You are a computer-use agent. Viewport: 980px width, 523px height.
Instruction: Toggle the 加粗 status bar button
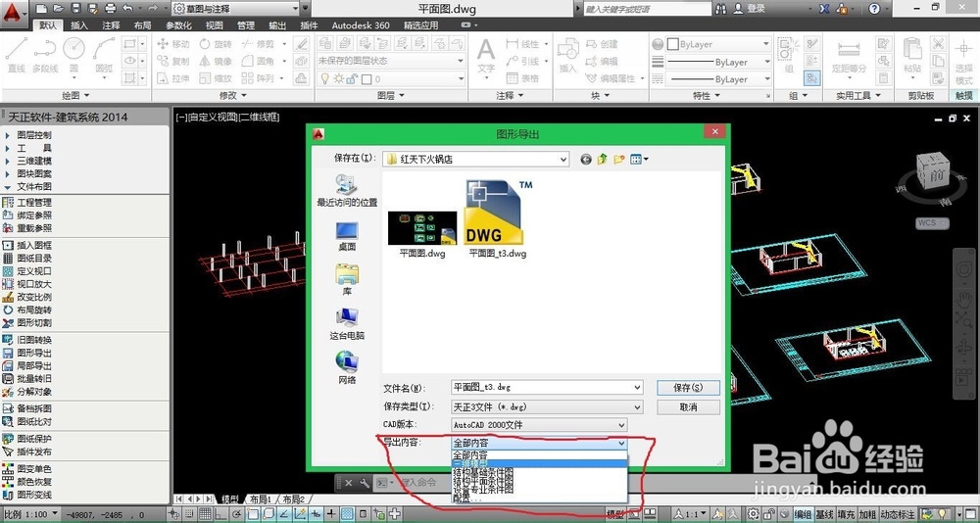click(x=866, y=514)
